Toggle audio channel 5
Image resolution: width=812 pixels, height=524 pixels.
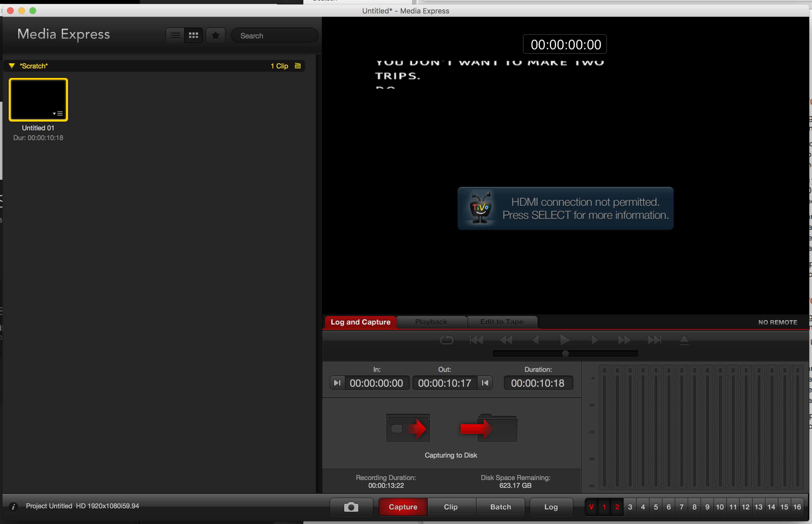[x=656, y=507]
